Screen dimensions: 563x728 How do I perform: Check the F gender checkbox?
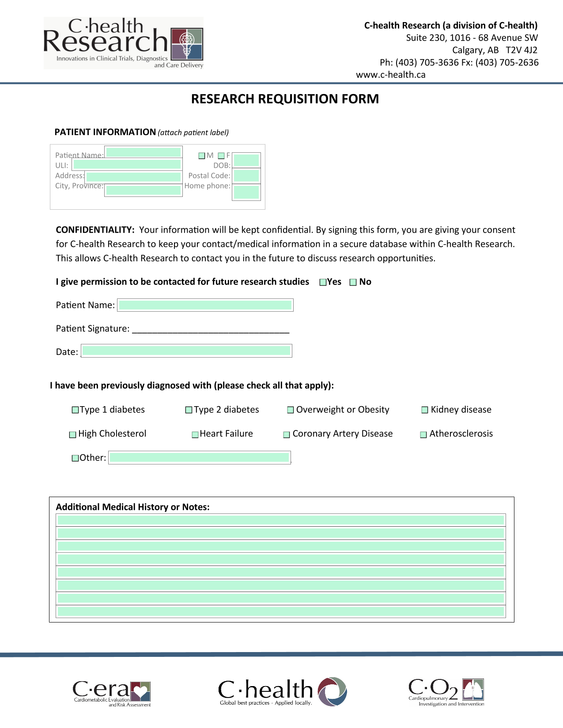(221, 155)
